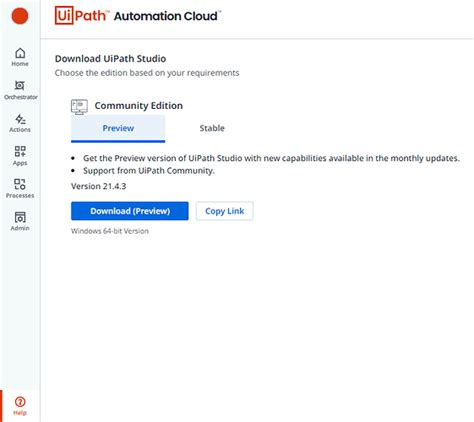Open Processes from the sidebar
This screenshot has height=422, width=474.
click(x=20, y=188)
